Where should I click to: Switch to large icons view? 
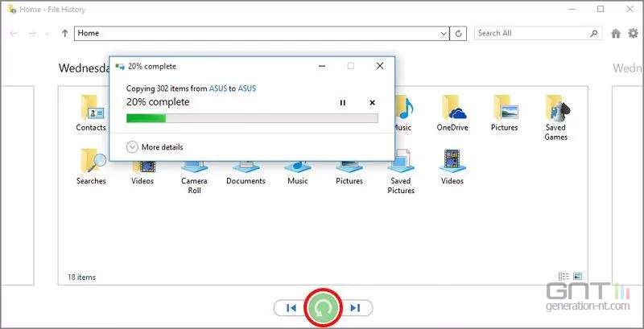pos(577,277)
